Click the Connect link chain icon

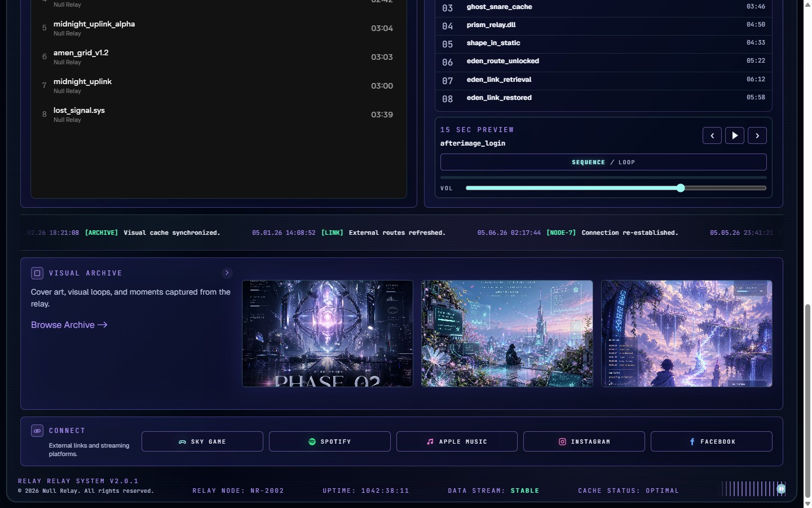tap(37, 431)
